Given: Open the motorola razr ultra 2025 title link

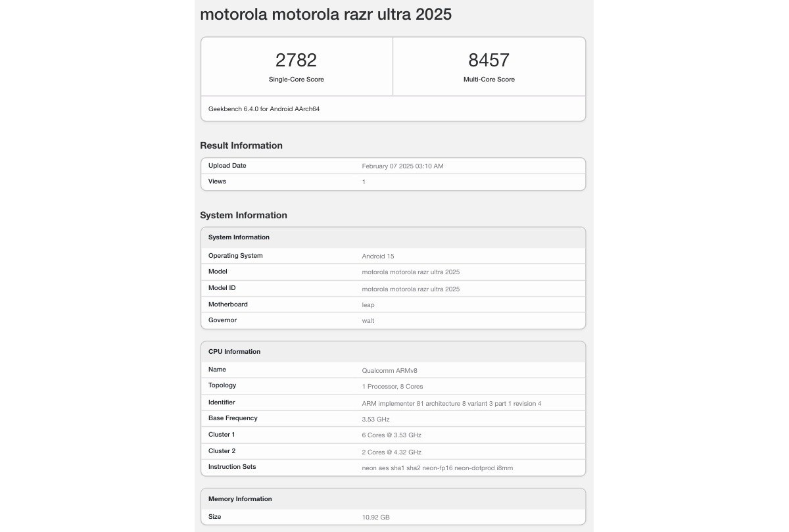Looking at the screenshot, I should 325,14.
